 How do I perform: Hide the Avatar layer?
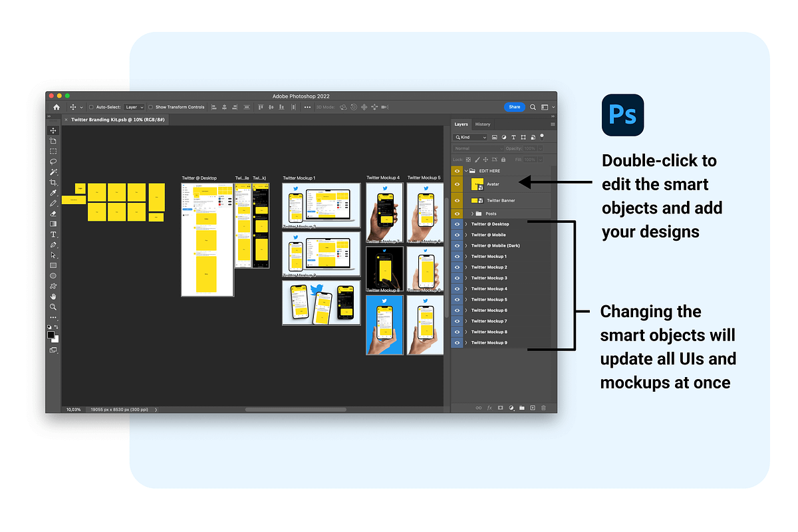tap(457, 184)
